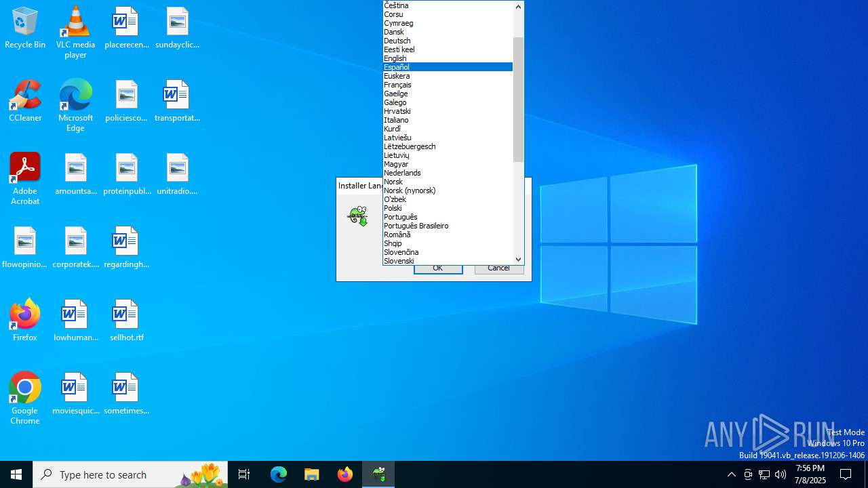
Task: Select the CCleaner desktop shortcut
Action: [25, 102]
